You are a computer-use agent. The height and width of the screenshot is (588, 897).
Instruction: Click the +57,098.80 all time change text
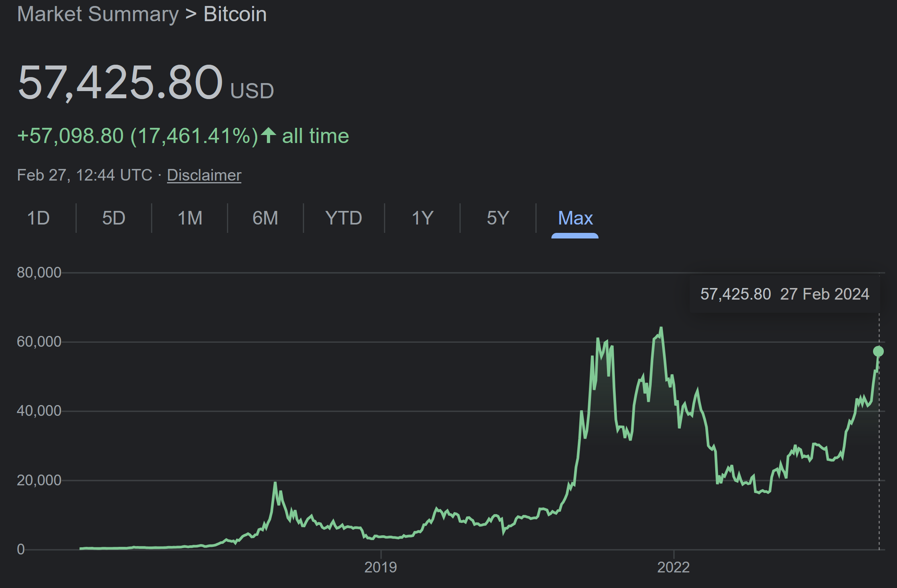[183, 136]
